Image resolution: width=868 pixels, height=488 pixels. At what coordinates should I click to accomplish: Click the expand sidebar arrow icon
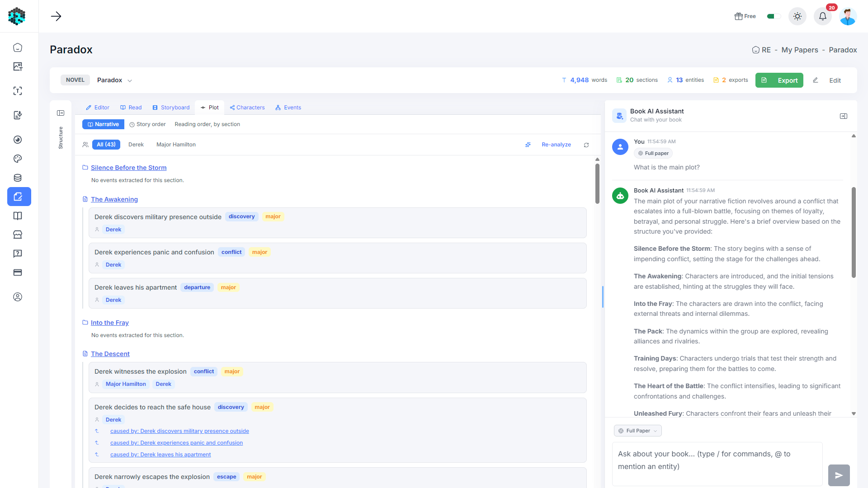(56, 16)
